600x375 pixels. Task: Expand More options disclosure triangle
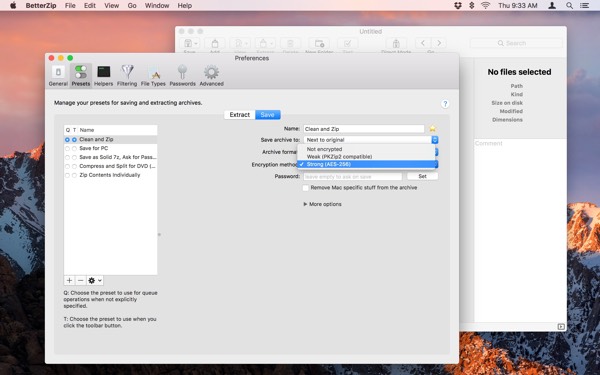point(305,204)
